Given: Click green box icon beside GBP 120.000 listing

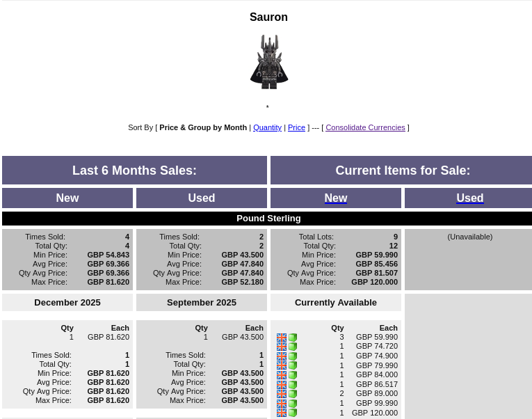Looking at the screenshot, I should [x=293, y=413].
